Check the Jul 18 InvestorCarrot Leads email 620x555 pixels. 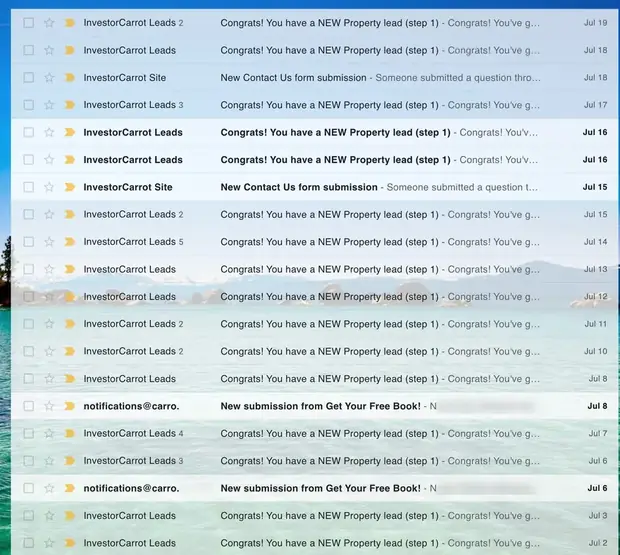(28, 50)
